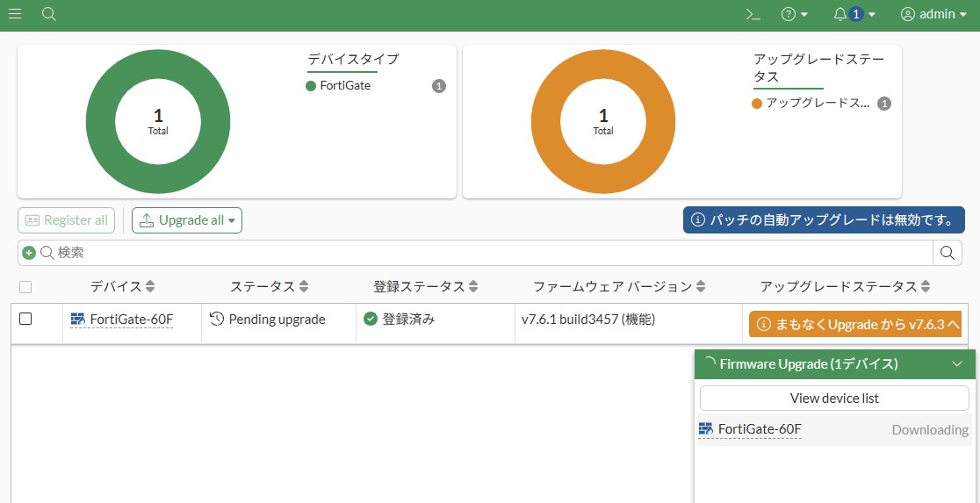
Task: Click the green add filter plus icon
Action: (x=29, y=253)
